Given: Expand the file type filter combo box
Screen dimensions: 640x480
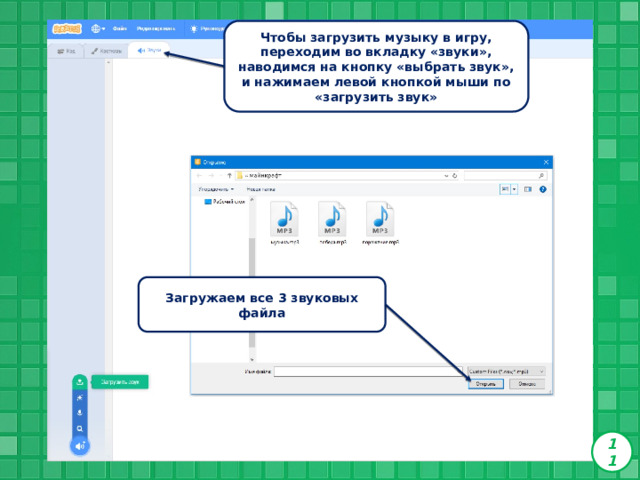Looking at the screenshot, I should pyautogui.click(x=506, y=371).
